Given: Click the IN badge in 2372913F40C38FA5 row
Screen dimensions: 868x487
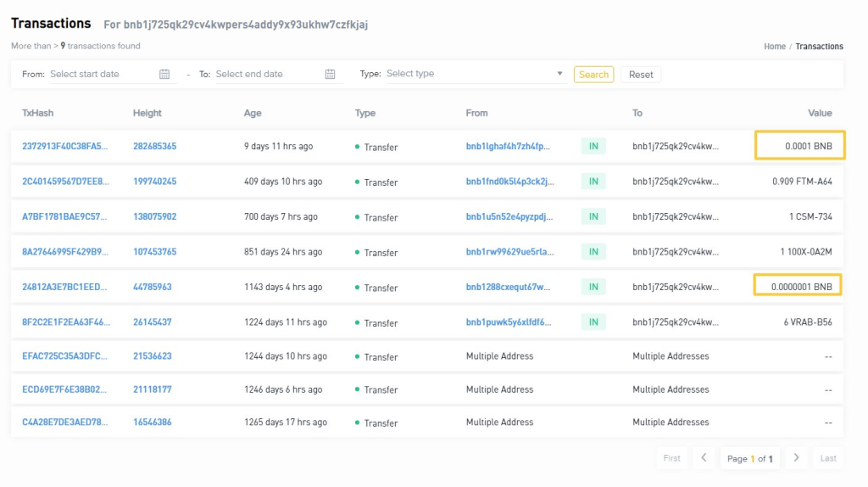Looking at the screenshot, I should [593, 146].
